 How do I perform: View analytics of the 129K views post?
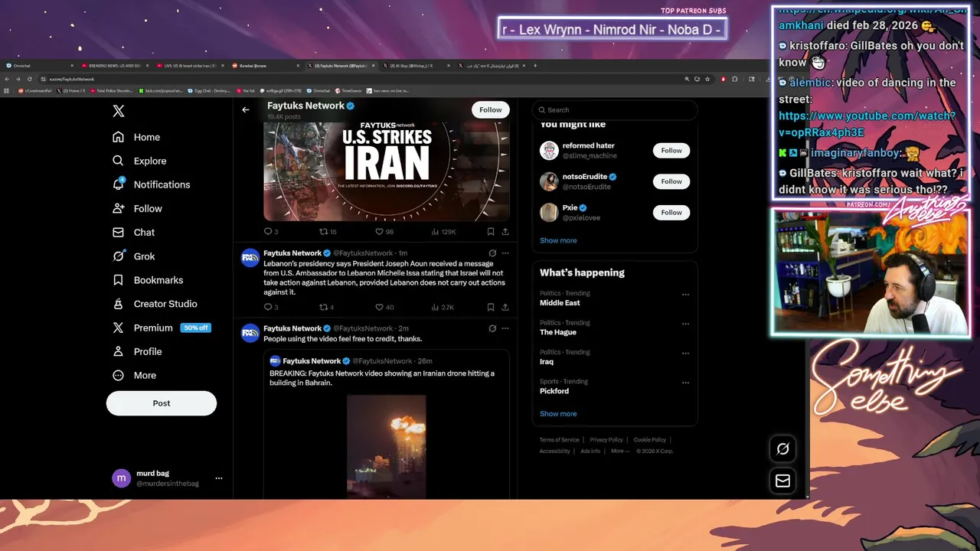pyautogui.click(x=443, y=231)
